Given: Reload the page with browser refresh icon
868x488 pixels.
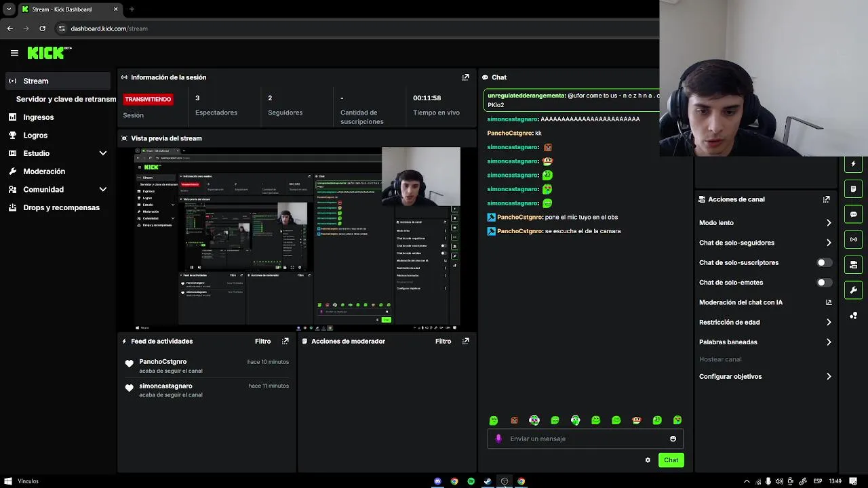Looking at the screenshot, I should point(42,28).
